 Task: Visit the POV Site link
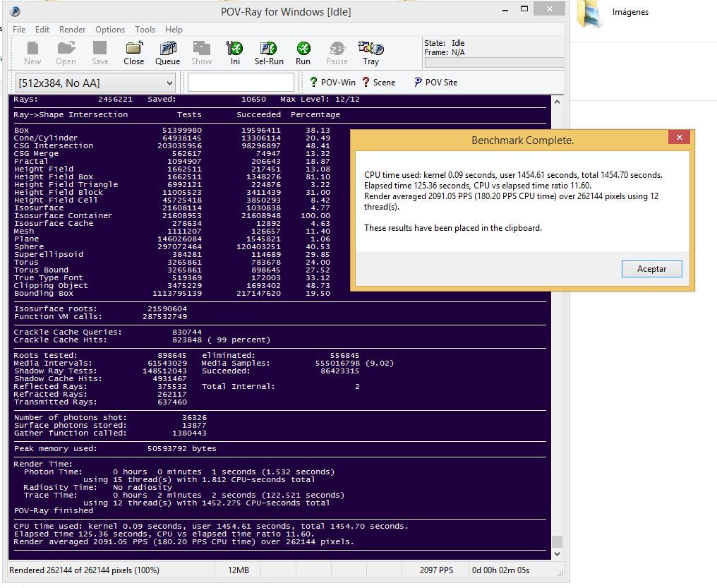[x=435, y=83]
